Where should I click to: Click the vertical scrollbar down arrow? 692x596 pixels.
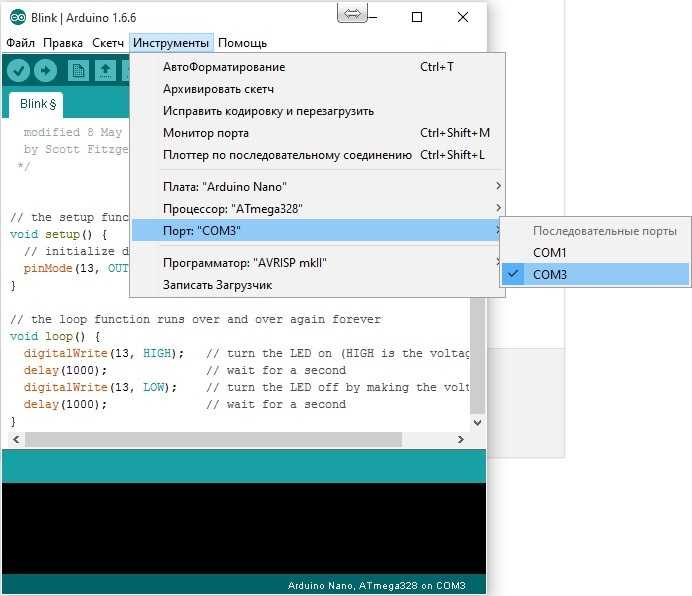click(x=477, y=422)
